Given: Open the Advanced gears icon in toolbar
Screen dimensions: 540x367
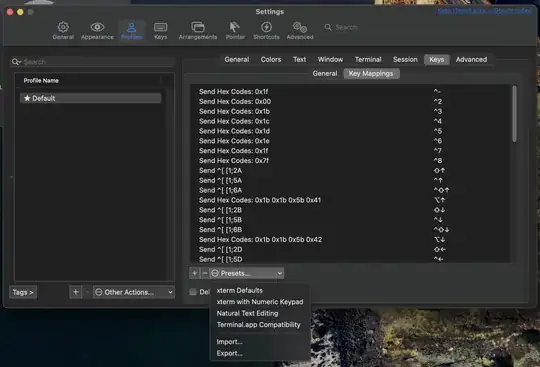Looking at the screenshot, I should click(300, 31).
